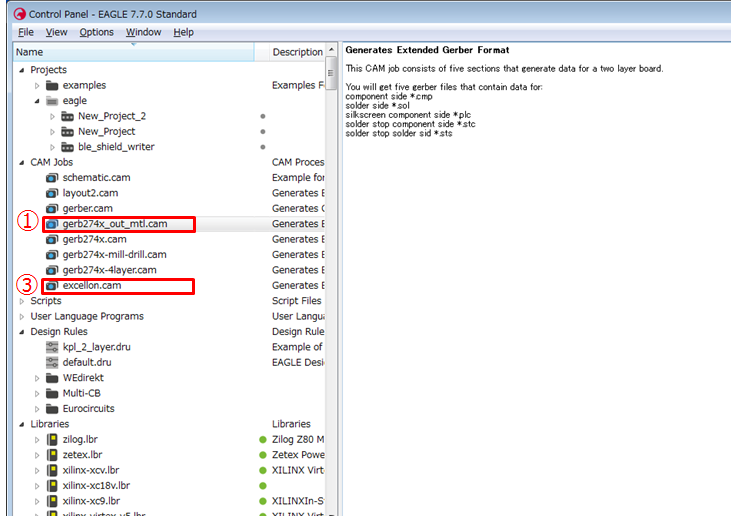Click the schematic.cam job icon
The width and height of the screenshot is (731, 516).
[x=52, y=178]
